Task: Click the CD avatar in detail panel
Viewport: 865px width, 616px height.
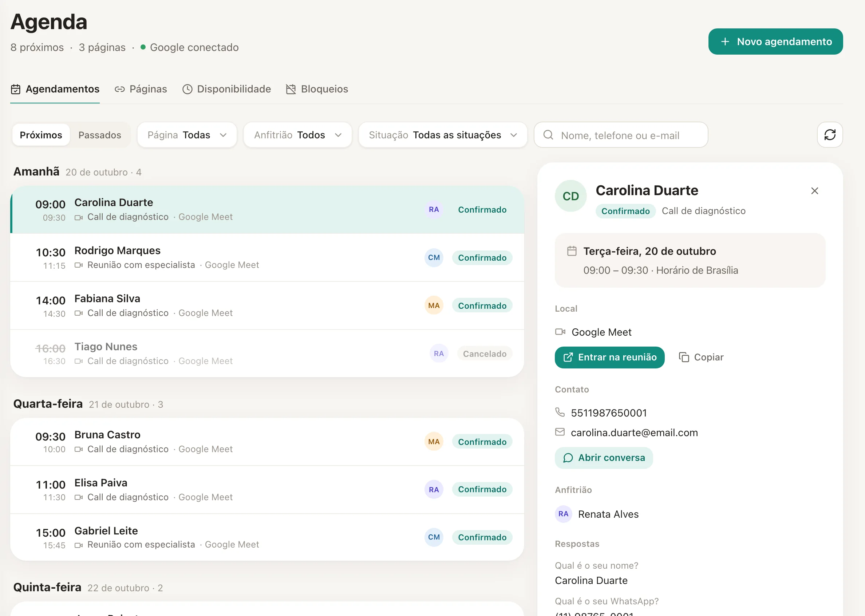Action: [x=570, y=196]
